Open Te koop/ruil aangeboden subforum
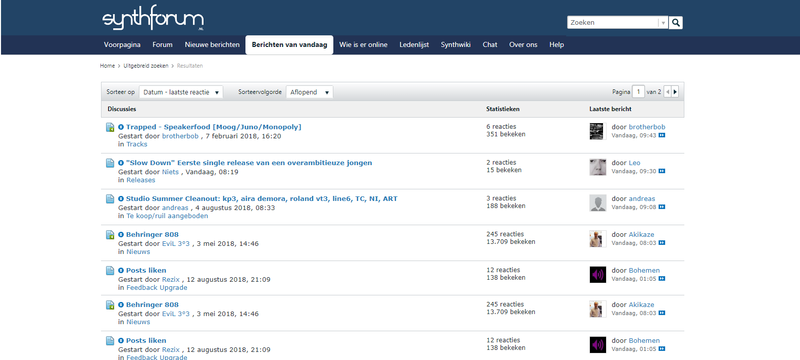Screen dimensions: 800x360 click(167, 216)
